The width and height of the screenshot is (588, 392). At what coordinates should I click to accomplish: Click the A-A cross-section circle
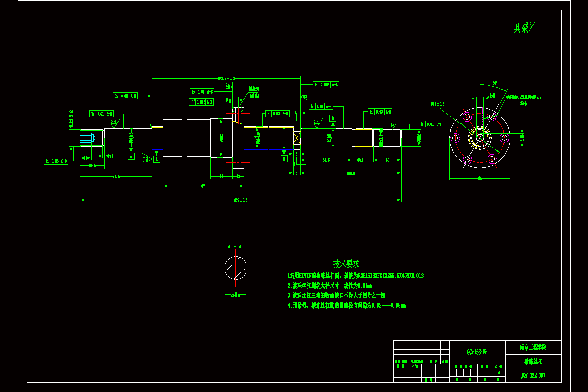(x=237, y=268)
